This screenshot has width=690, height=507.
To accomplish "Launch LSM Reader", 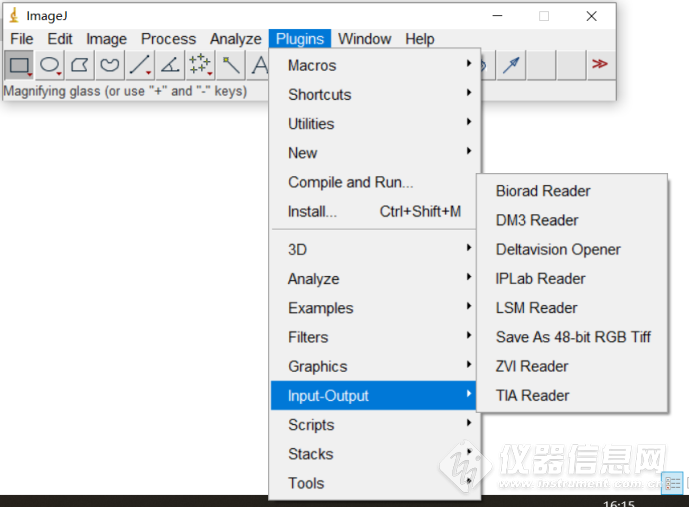I will click(x=572, y=308).
